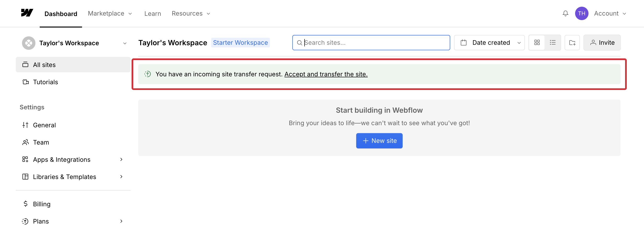644x252 pixels.
Task: Click the Invite button
Action: click(x=602, y=43)
